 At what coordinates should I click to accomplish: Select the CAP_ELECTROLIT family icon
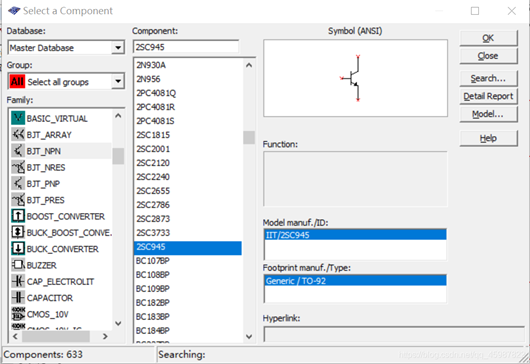[18, 281]
